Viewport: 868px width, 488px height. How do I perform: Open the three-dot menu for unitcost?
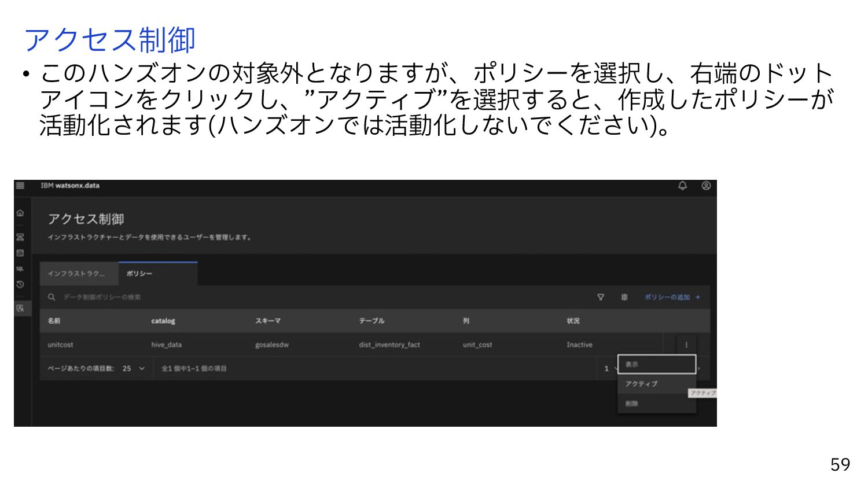point(686,345)
